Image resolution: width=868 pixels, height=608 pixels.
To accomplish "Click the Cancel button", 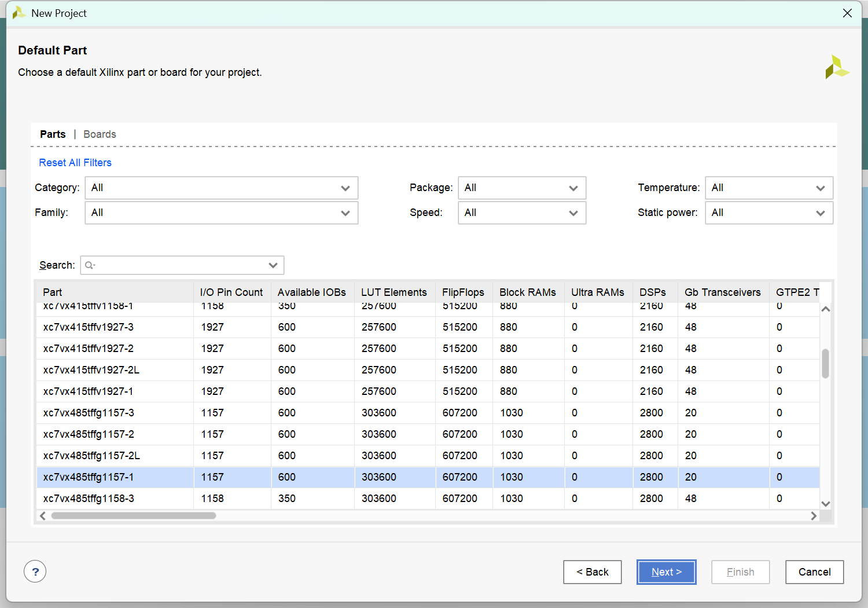I will [x=815, y=572].
